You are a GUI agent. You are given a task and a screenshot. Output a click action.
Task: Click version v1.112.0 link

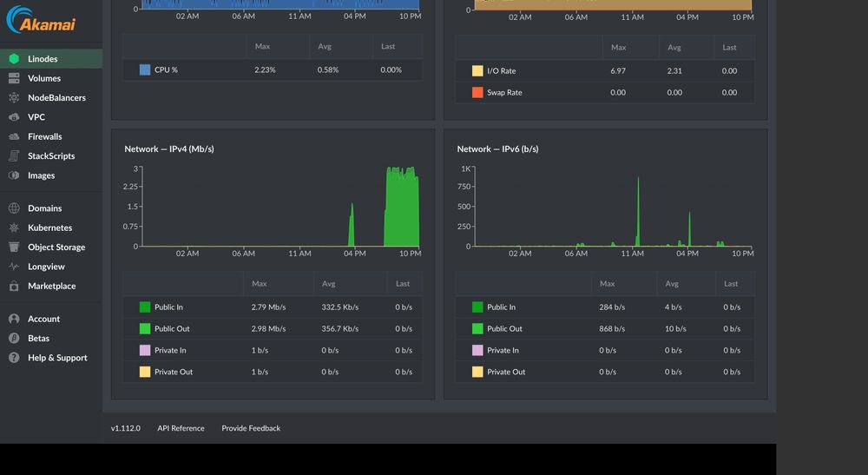click(126, 428)
